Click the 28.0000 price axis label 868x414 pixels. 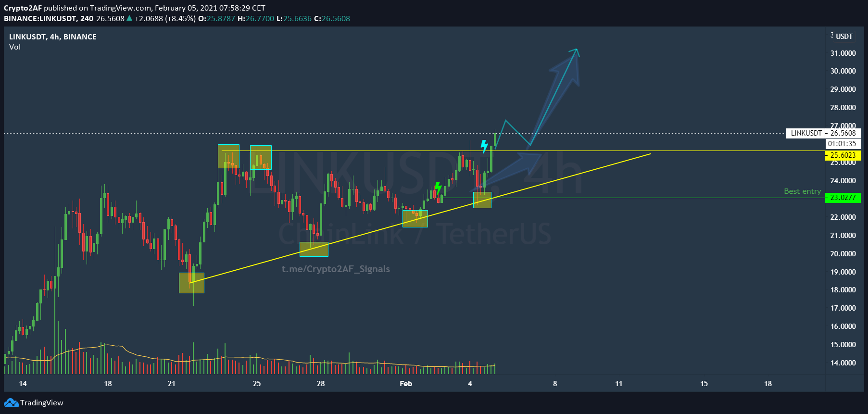[843, 108]
